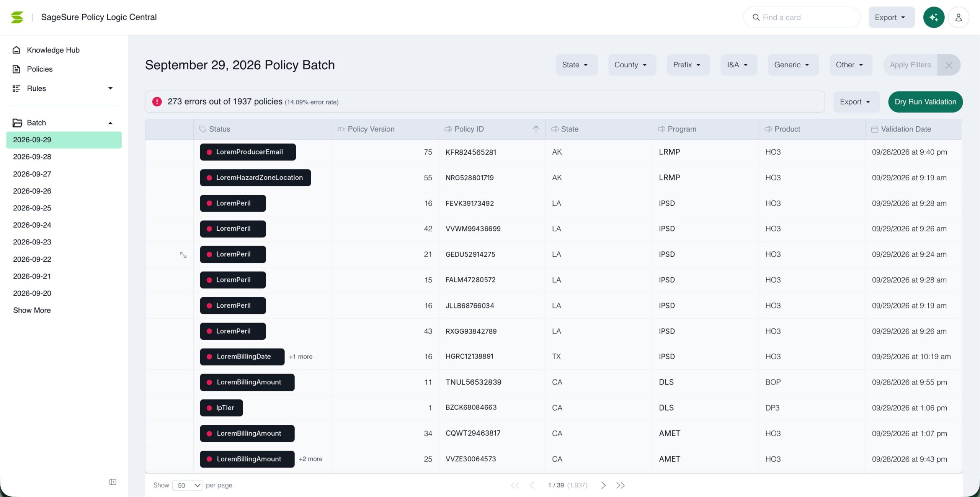Click the Dry Run Validation button

[x=925, y=102]
